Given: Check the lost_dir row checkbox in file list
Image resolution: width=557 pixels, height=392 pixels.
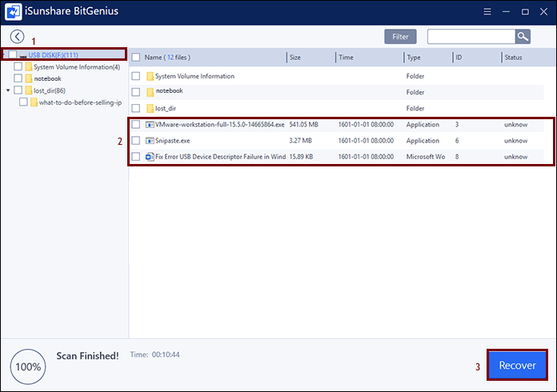Looking at the screenshot, I should [136, 108].
